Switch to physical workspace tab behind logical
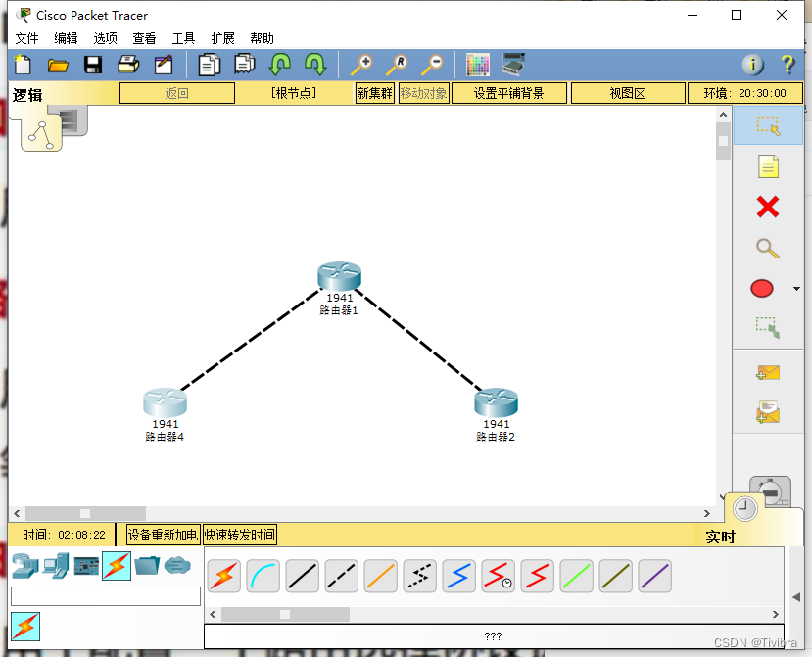The width and height of the screenshot is (812, 657). (x=74, y=120)
